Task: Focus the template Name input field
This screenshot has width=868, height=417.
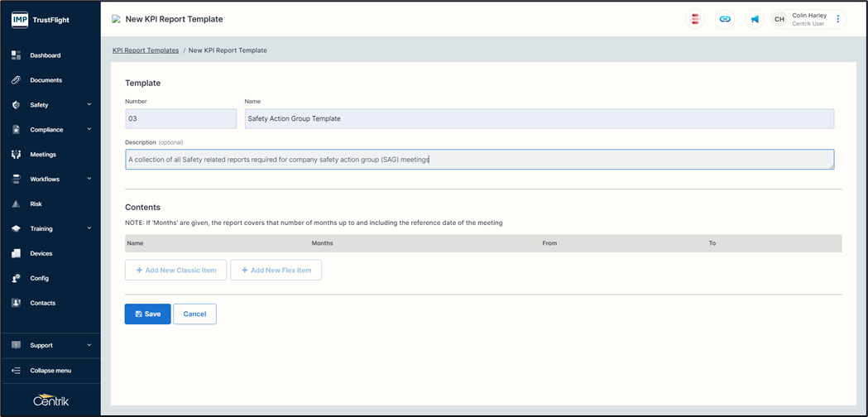Action: pos(540,118)
